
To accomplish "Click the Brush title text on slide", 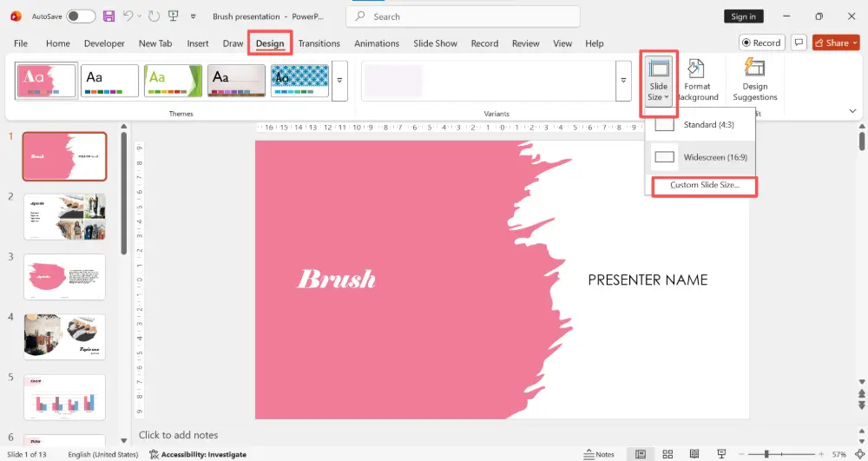I will [337, 279].
